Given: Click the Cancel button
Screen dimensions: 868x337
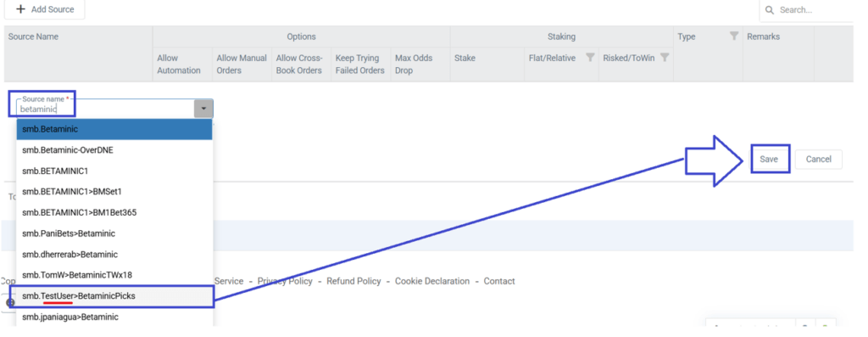Looking at the screenshot, I should click(x=818, y=159).
